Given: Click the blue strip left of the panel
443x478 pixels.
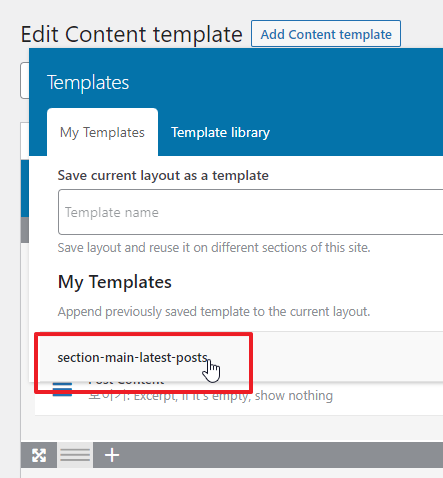Looking at the screenshot, I should tap(25, 189).
